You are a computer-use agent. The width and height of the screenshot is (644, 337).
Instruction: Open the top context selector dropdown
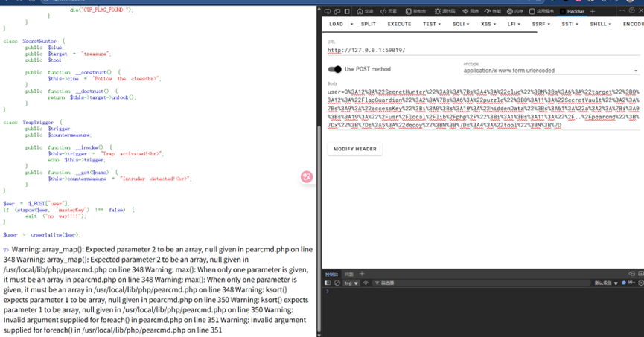(351, 283)
